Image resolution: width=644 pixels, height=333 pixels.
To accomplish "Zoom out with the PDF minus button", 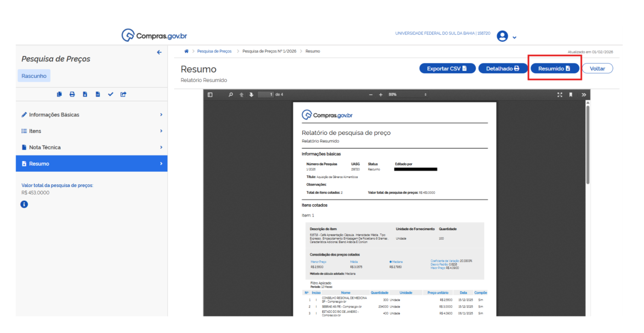I will [371, 94].
